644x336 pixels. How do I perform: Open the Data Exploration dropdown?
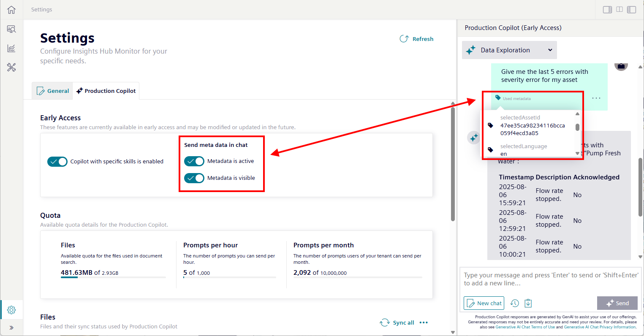click(x=509, y=50)
